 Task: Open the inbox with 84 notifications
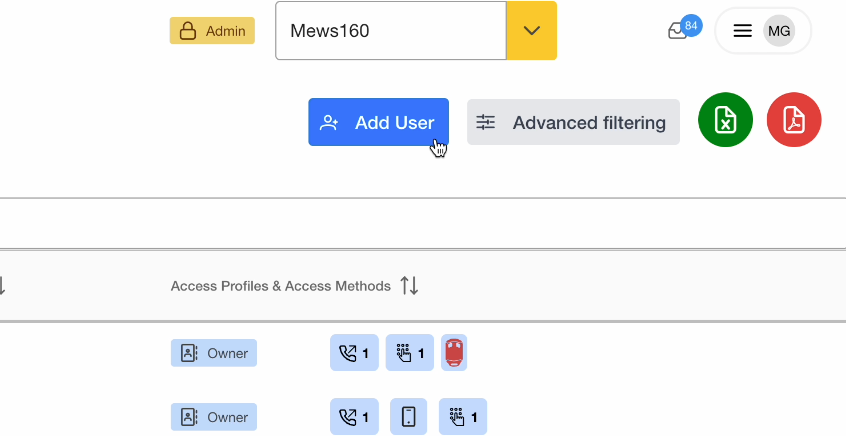pos(684,28)
